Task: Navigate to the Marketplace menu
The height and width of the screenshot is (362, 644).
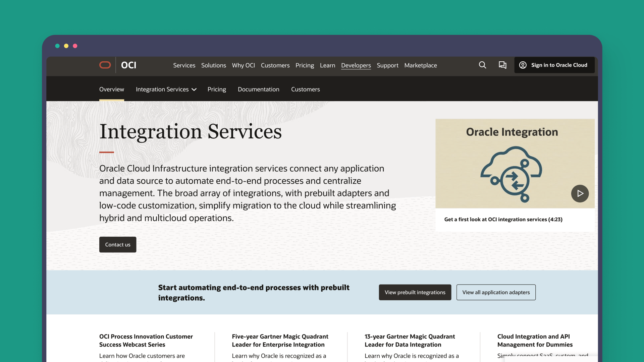Action: (421, 65)
